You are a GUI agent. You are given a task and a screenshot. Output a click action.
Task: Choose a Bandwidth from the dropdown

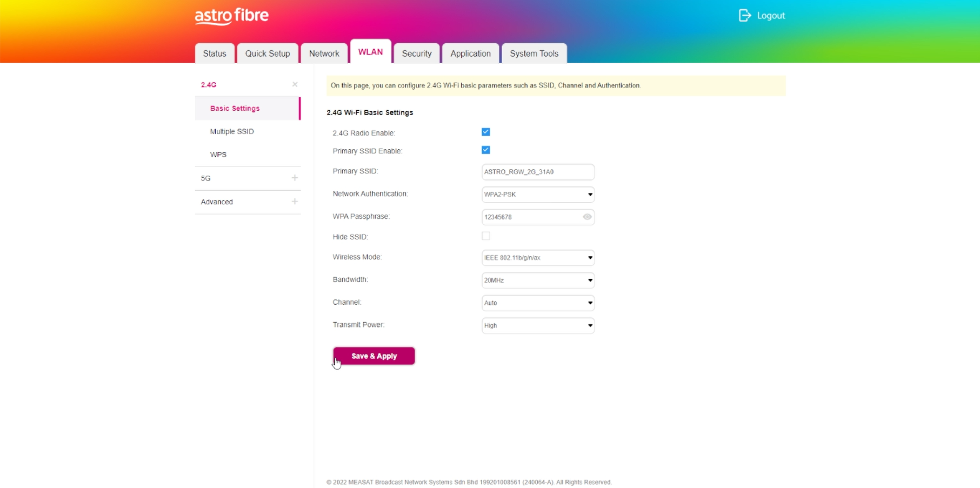tap(537, 280)
